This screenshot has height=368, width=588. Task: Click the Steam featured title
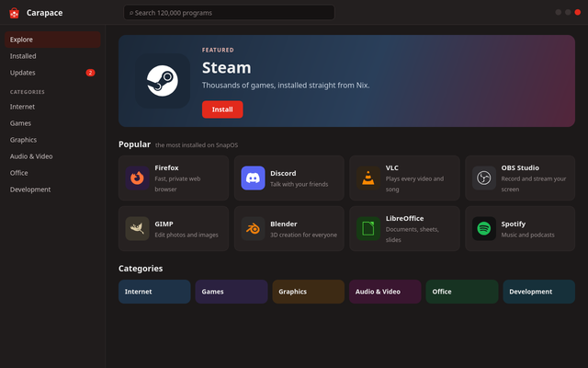[x=227, y=67]
